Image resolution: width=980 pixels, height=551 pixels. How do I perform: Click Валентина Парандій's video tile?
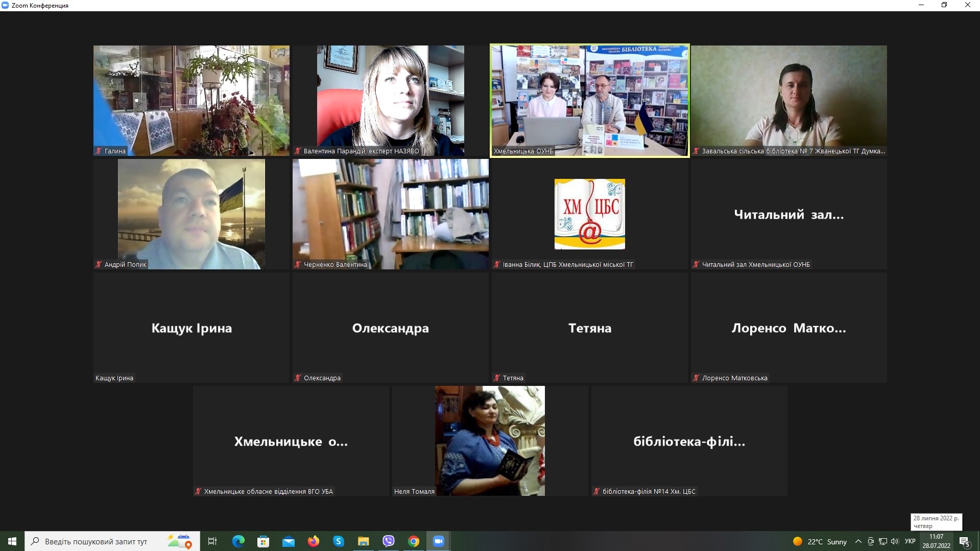[x=390, y=100]
